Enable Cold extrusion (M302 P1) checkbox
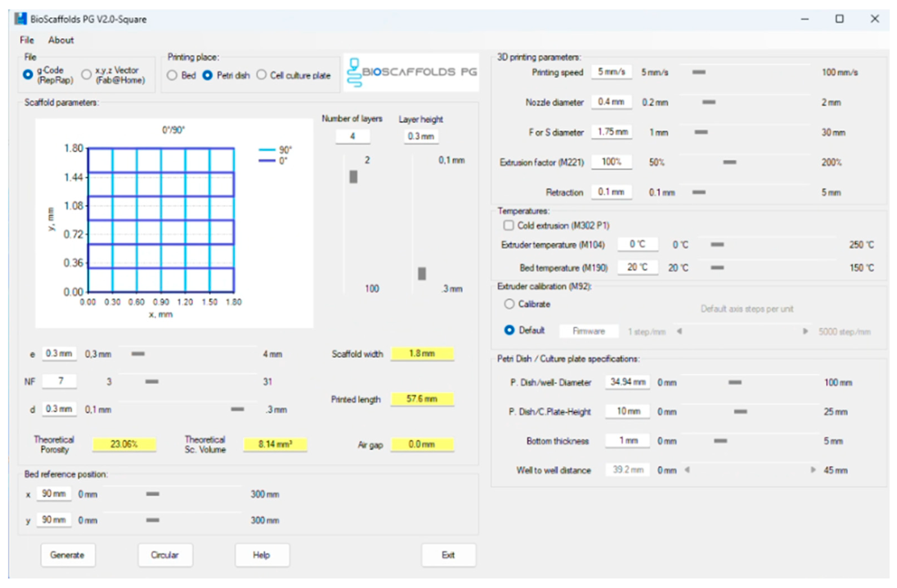Viewport: 897px width, 588px height. click(x=508, y=226)
